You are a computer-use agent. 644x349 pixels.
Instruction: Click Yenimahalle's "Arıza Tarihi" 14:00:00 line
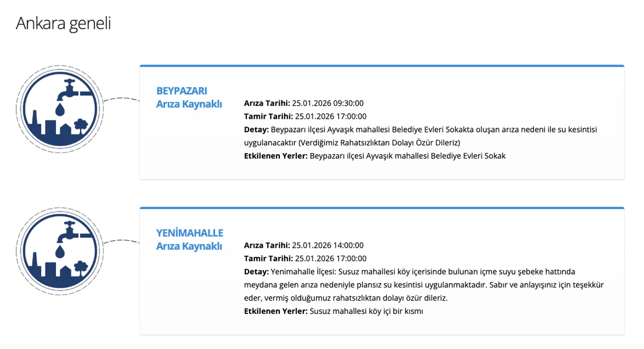pyautogui.click(x=303, y=246)
